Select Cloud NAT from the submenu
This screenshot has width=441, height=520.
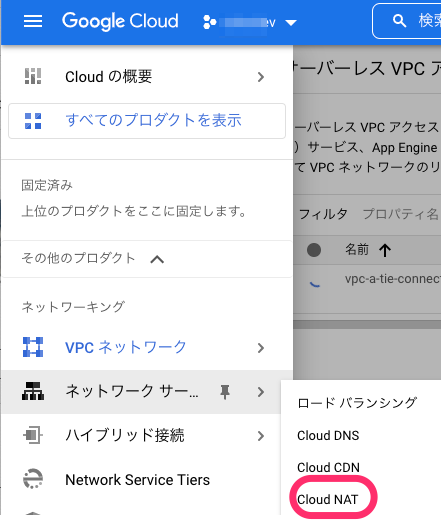[328, 499]
